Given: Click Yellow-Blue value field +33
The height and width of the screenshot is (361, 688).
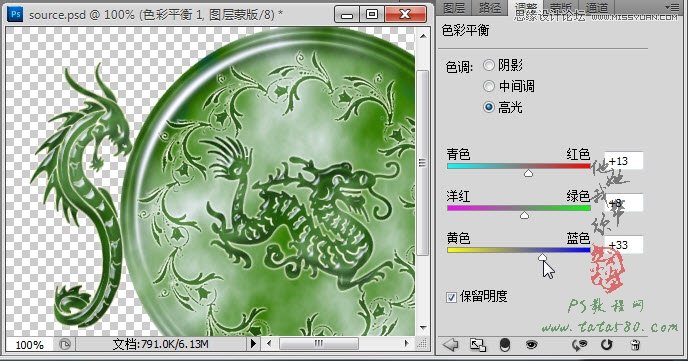Looking at the screenshot, I should [x=624, y=245].
